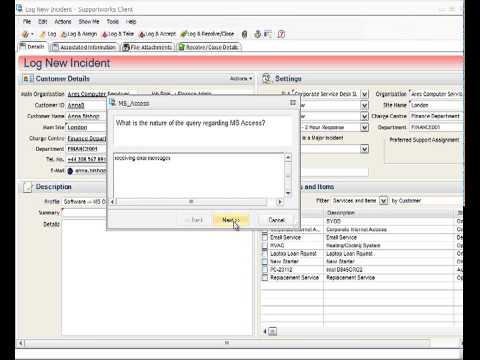480x360 pixels.
Task: Click Next in the MS_Access dialog
Action: 231,220
